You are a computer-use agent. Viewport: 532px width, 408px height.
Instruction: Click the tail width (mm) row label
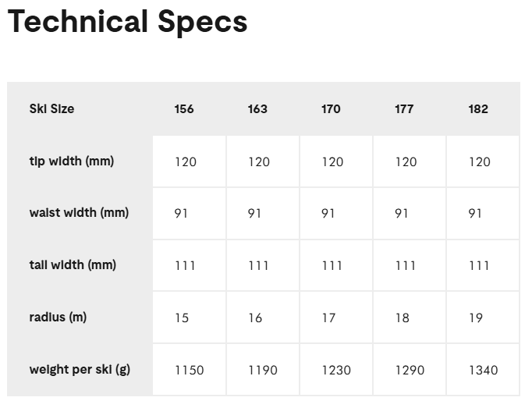(x=73, y=265)
